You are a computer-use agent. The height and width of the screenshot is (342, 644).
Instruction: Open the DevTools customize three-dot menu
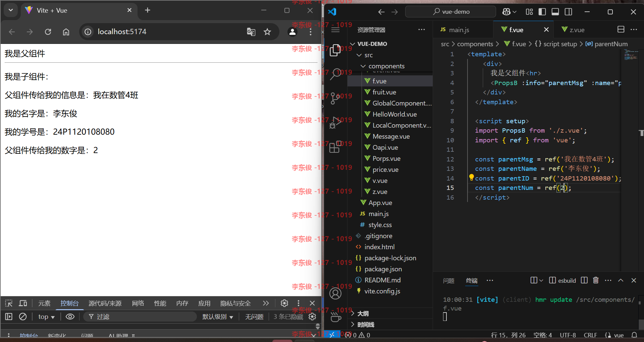click(x=299, y=303)
